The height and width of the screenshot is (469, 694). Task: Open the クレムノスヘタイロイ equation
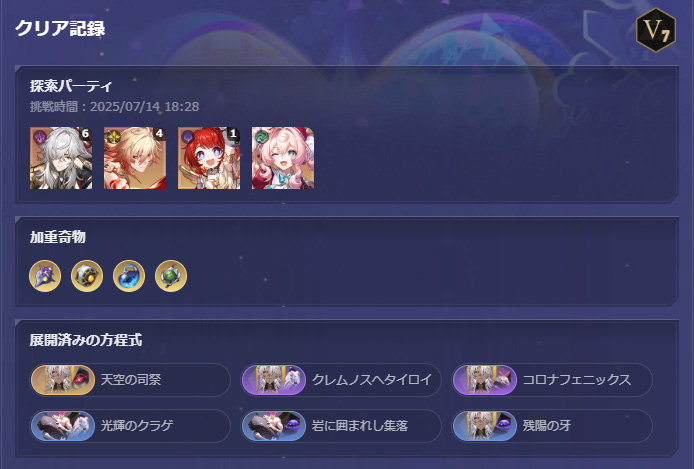[341, 380]
